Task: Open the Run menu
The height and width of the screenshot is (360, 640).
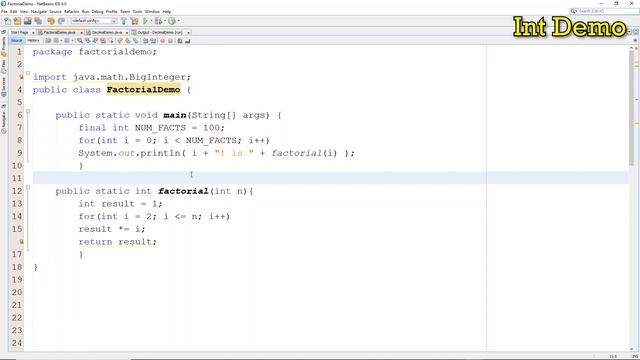Action: coord(85,11)
